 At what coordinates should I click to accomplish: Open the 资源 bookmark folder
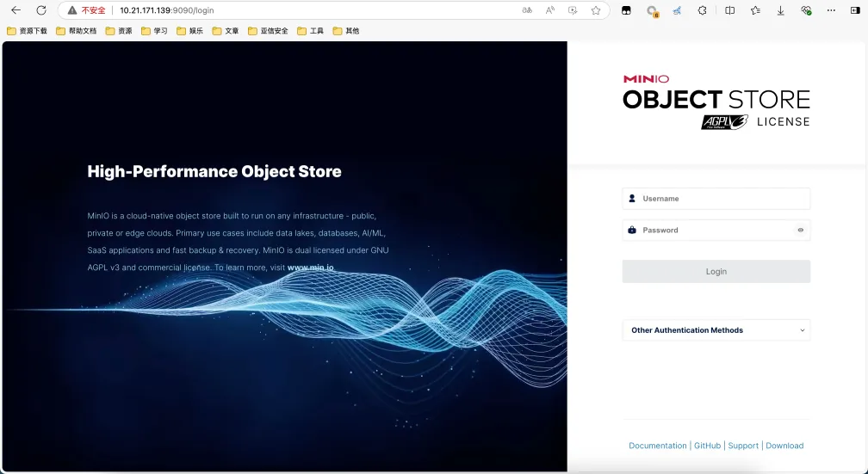tap(119, 31)
